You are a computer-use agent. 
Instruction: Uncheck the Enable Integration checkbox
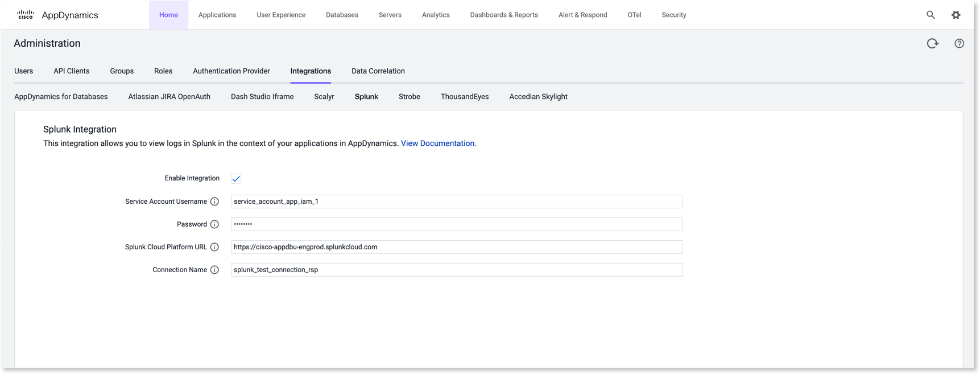coord(236,179)
